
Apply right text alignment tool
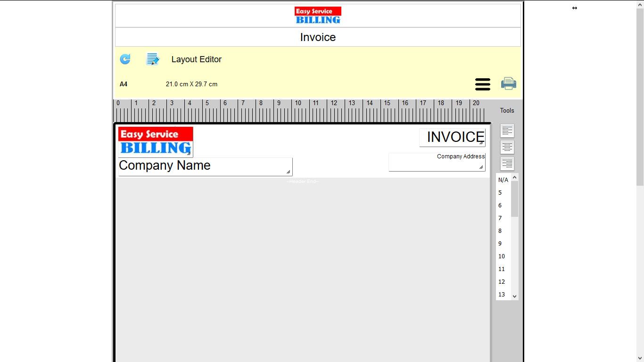point(507,164)
